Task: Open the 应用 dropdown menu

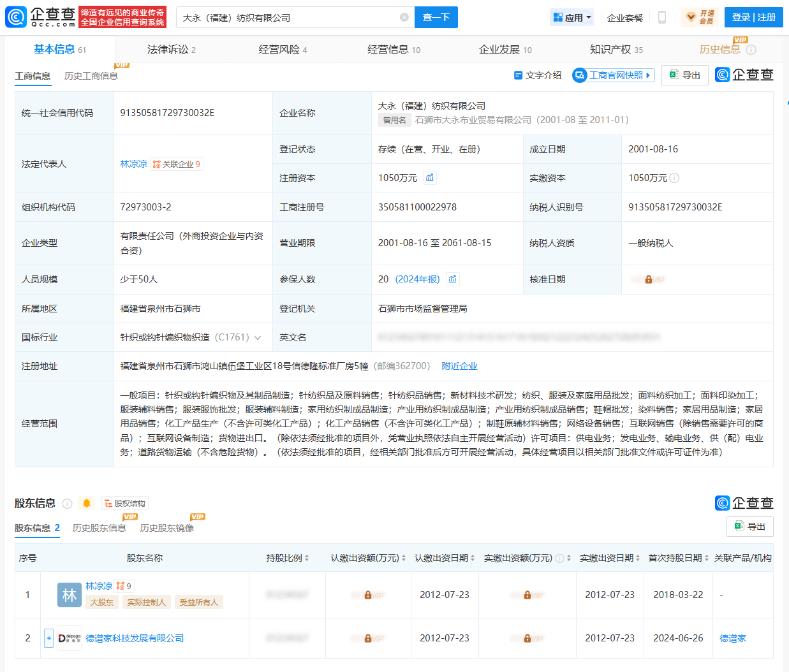Action: tap(572, 17)
